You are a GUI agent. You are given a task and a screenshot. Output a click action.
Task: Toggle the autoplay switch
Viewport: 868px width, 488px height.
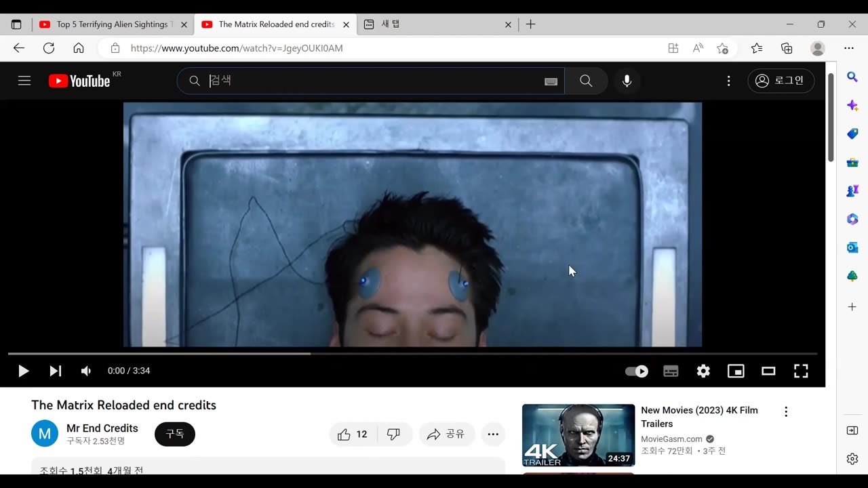coord(636,371)
